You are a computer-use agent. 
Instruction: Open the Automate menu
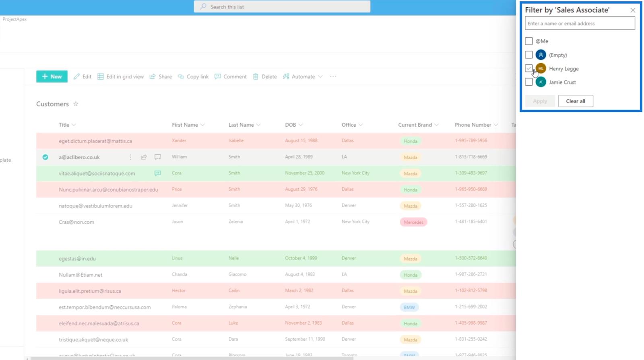(x=303, y=76)
